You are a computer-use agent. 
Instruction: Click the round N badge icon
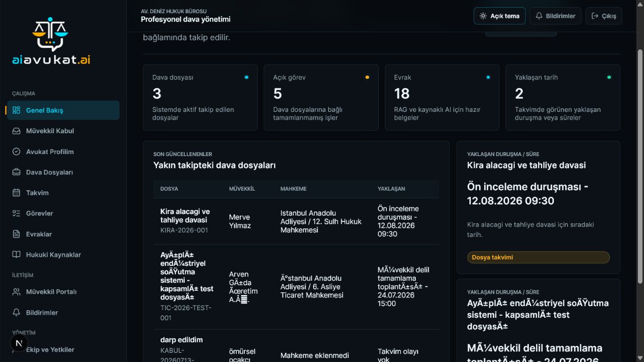19,343
